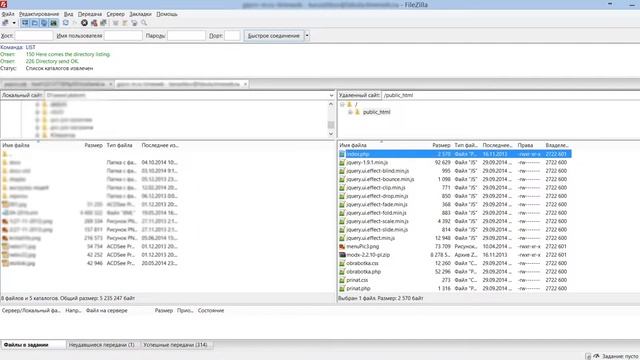Open the Закладки menu

point(140,14)
